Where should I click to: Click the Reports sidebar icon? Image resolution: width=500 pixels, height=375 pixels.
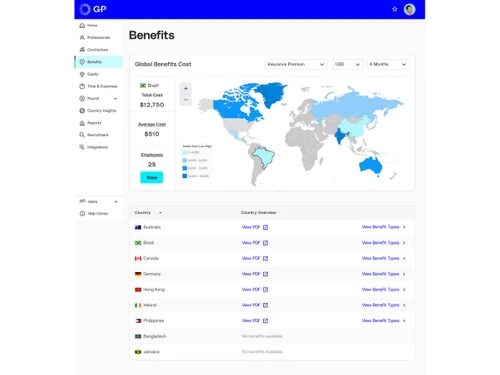point(82,123)
